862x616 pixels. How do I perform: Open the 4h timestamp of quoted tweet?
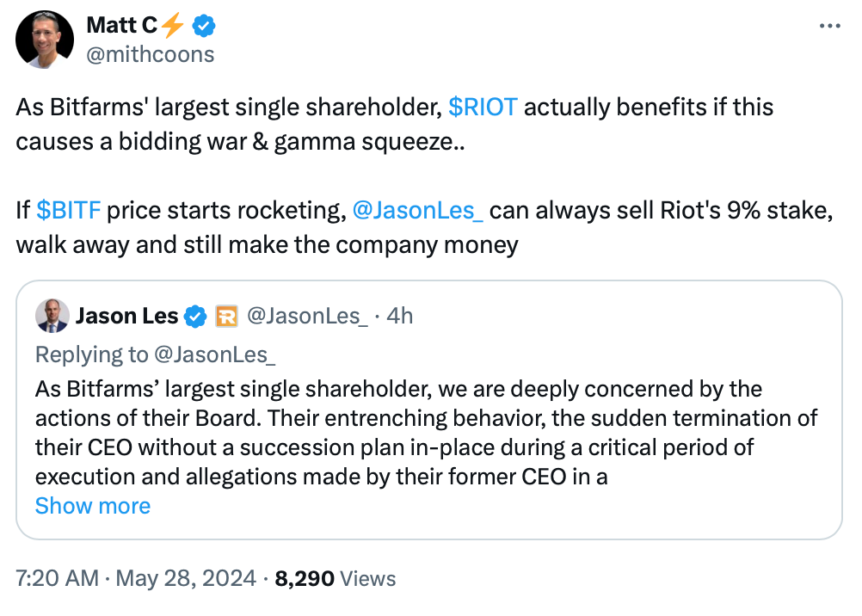pyautogui.click(x=400, y=317)
